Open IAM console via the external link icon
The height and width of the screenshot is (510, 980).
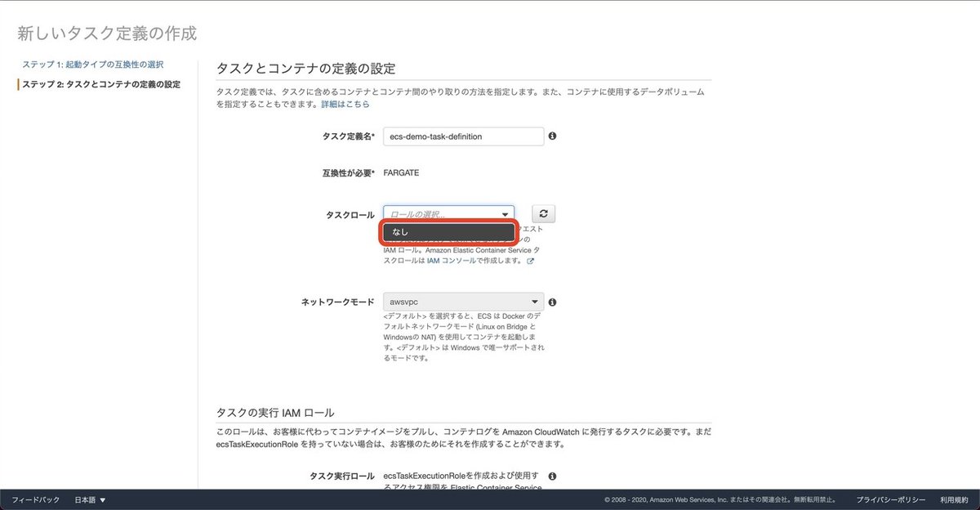(x=529, y=261)
